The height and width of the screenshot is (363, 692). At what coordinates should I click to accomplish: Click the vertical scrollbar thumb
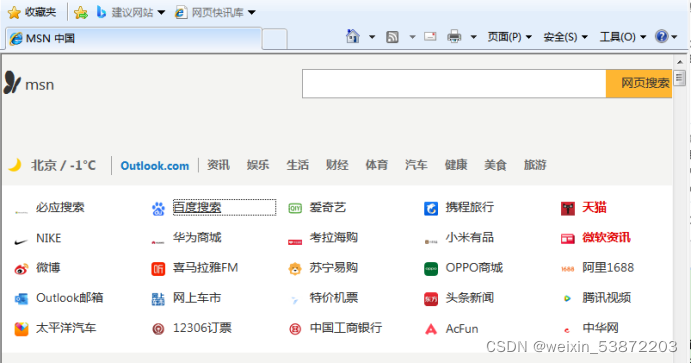coord(680,78)
